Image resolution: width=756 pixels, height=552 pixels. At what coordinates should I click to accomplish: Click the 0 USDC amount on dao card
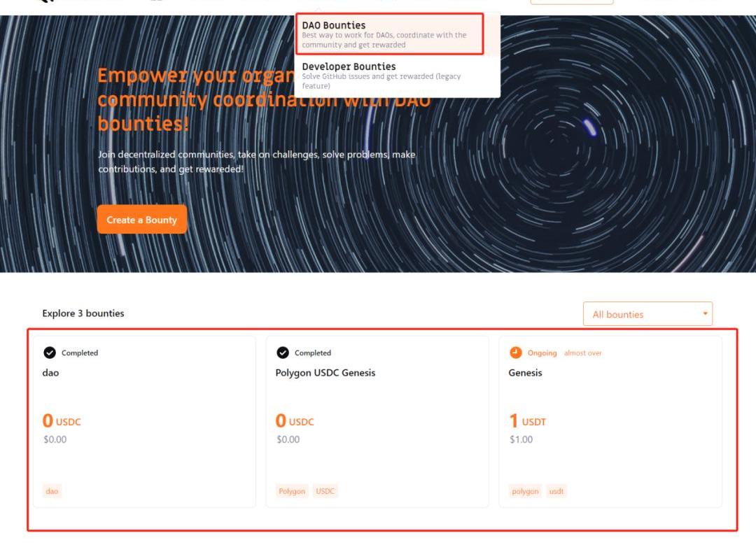point(62,421)
